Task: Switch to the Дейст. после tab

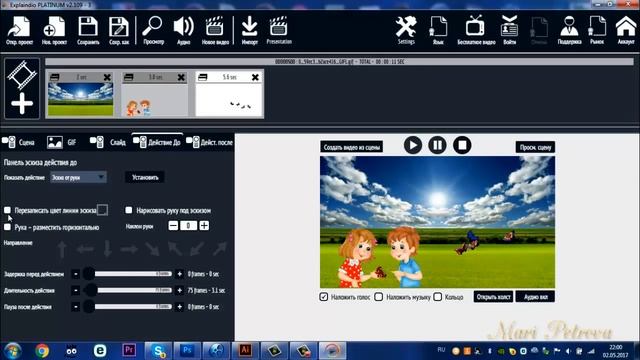Action: [x=209, y=142]
